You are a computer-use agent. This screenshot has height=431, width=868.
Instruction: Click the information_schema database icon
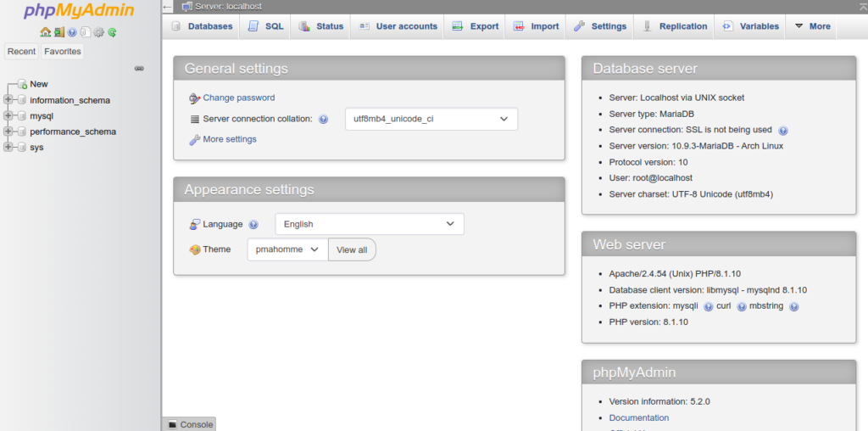point(22,100)
